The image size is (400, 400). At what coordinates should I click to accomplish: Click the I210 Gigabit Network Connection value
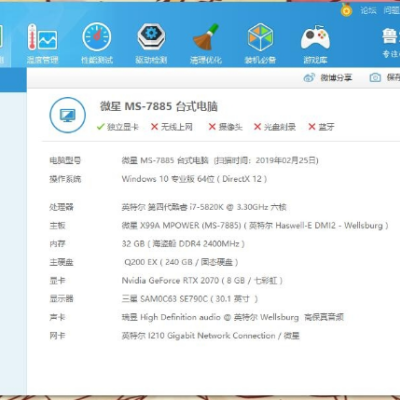click(210, 336)
